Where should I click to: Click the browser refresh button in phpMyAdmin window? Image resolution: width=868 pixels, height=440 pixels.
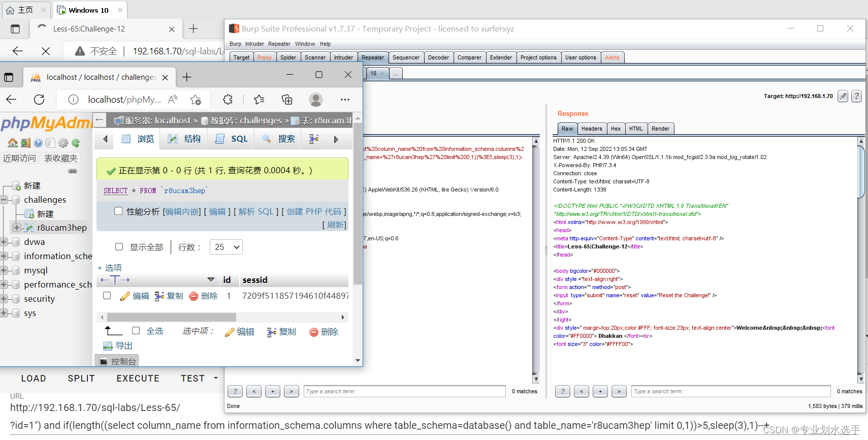coord(39,100)
